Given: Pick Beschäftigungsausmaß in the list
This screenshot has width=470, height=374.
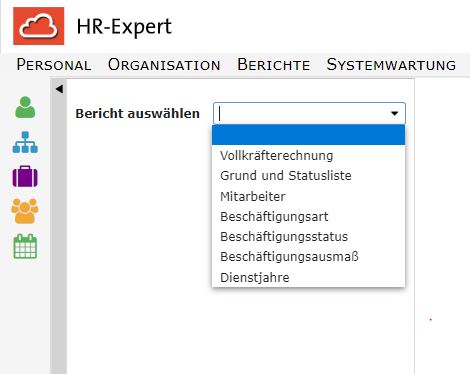Looking at the screenshot, I should click(x=308, y=257).
